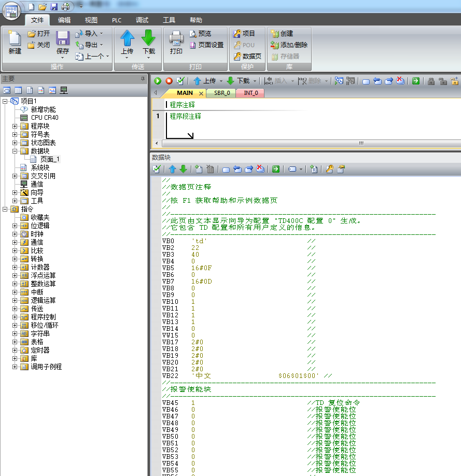
Task: Compile the program with editor toolbar check icon
Action: click(180, 81)
